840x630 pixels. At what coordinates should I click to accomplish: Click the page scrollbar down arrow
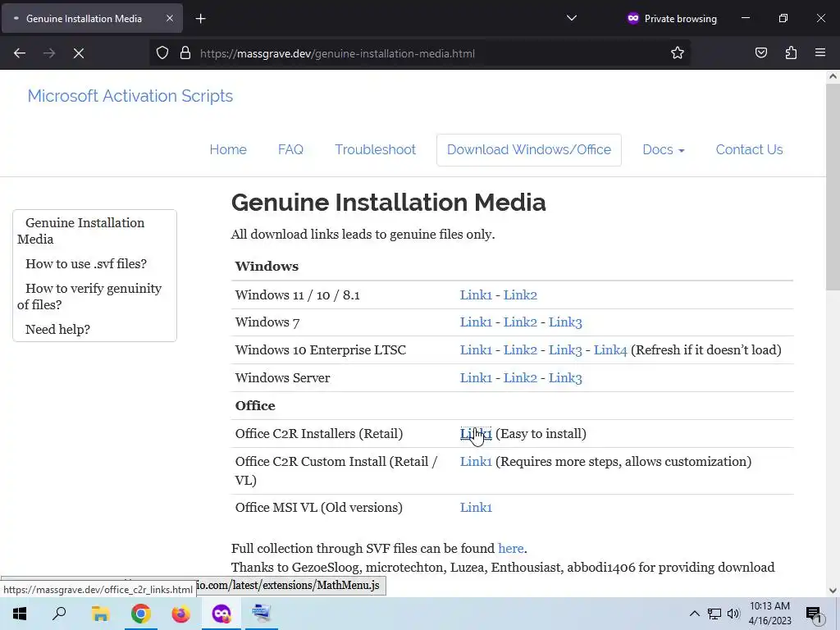pyautogui.click(x=833, y=591)
